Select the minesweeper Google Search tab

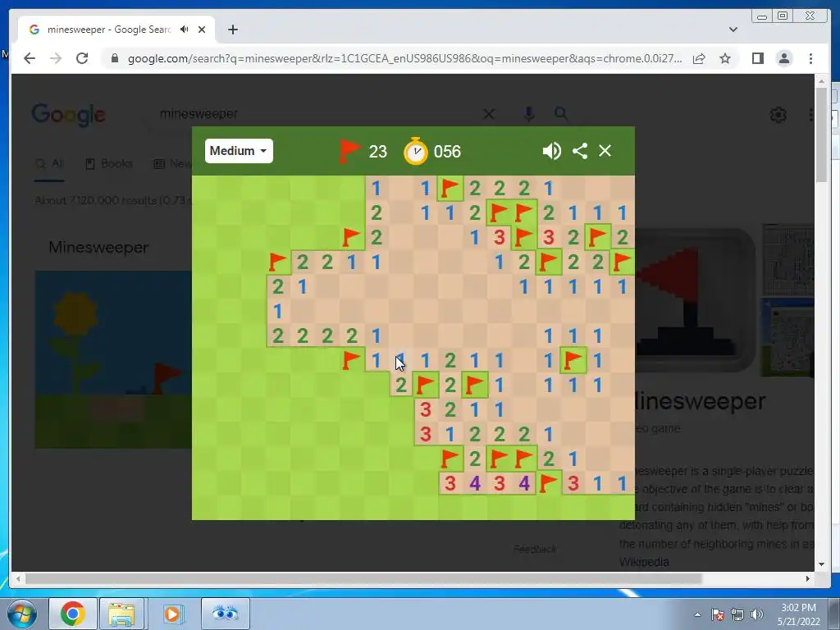click(116, 30)
